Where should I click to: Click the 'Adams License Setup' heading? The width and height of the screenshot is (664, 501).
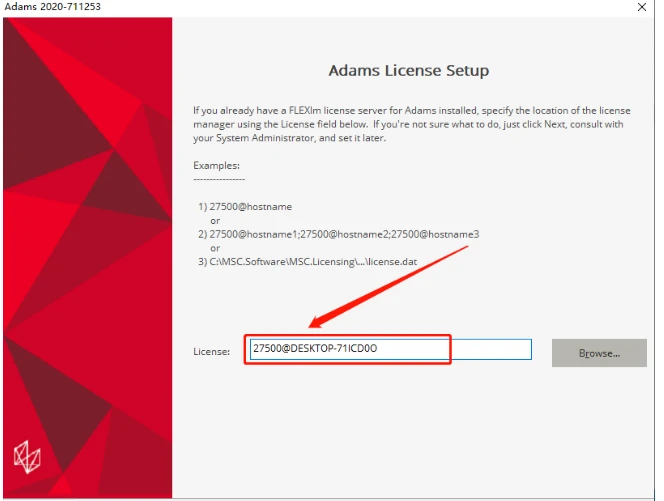[409, 70]
